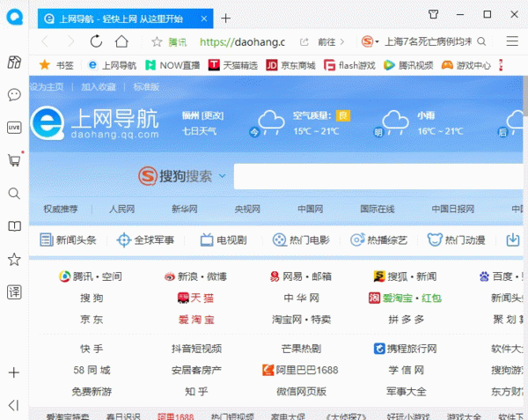Click the search magnifier in the toolbar
Image resolution: width=528 pixels, height=420 pixels.
[481, 41]
